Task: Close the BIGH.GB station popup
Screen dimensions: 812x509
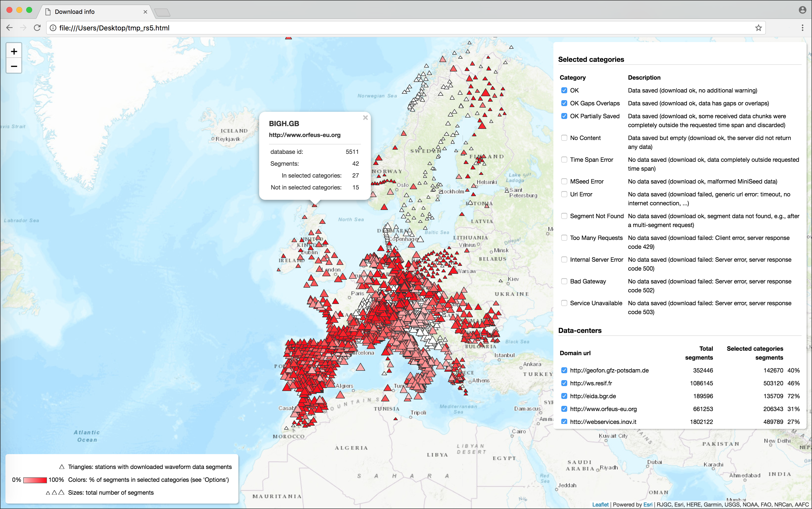Action: (365, 118)
